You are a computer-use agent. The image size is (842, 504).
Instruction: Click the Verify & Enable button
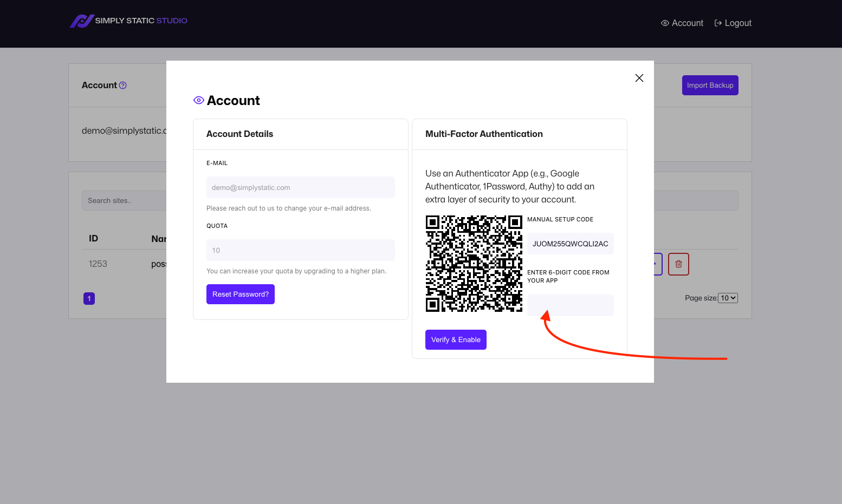click(456, 339)
